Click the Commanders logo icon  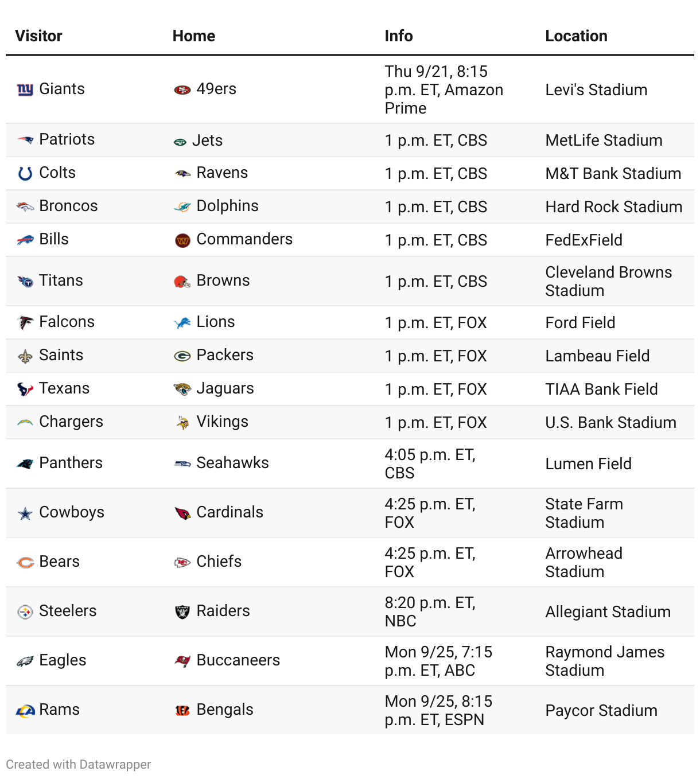182,240
